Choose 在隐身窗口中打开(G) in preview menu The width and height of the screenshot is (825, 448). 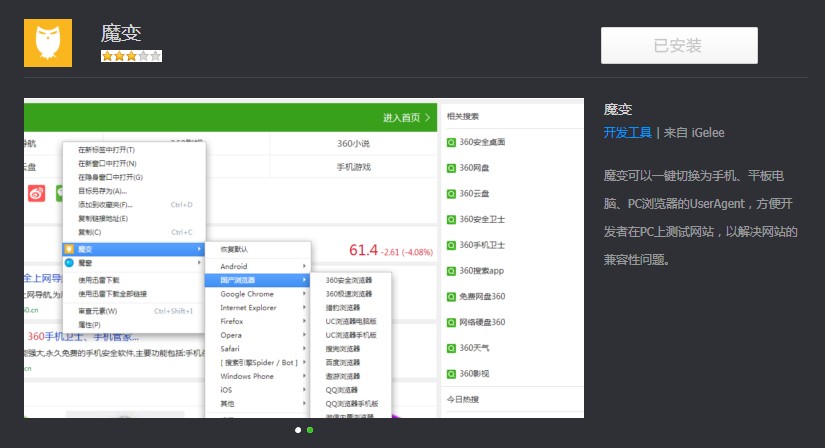pyautogui.click(x=110, y=177)
